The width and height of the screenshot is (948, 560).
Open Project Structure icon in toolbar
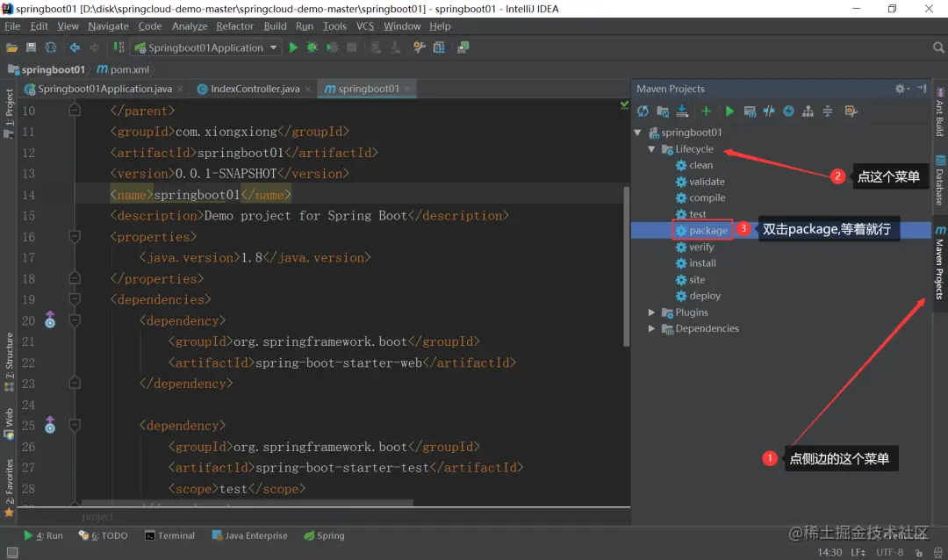point(439,47)
